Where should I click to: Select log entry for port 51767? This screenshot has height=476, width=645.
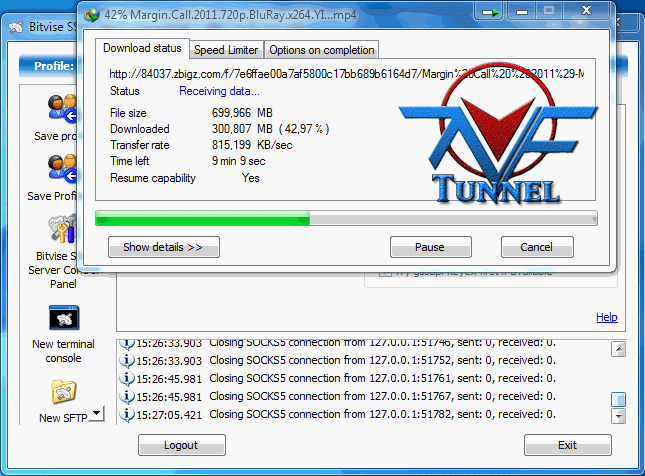(x=337, y=396)
